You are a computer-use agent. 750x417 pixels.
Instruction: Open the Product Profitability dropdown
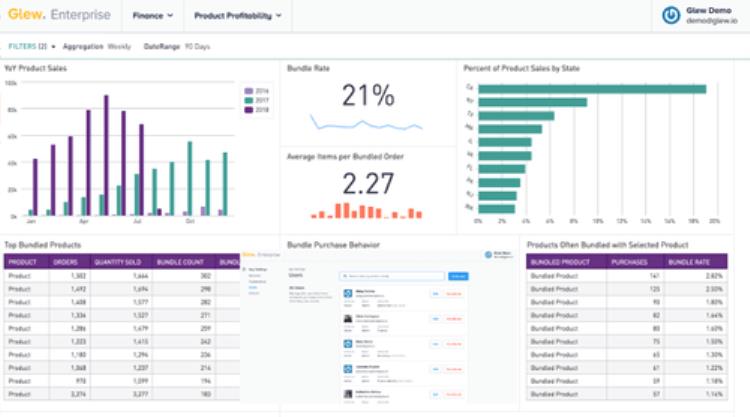(x=237, y=16)
